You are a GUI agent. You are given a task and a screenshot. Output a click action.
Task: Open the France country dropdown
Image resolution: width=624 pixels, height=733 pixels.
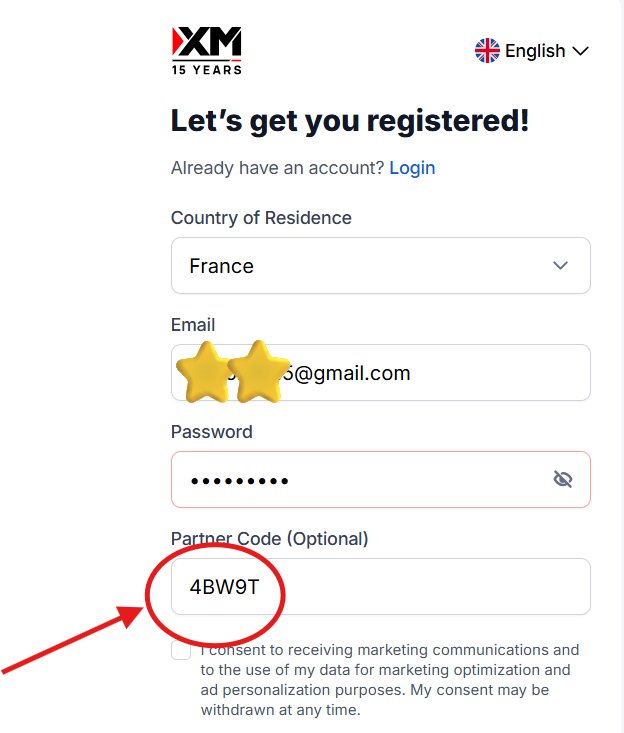pos(380,266)
